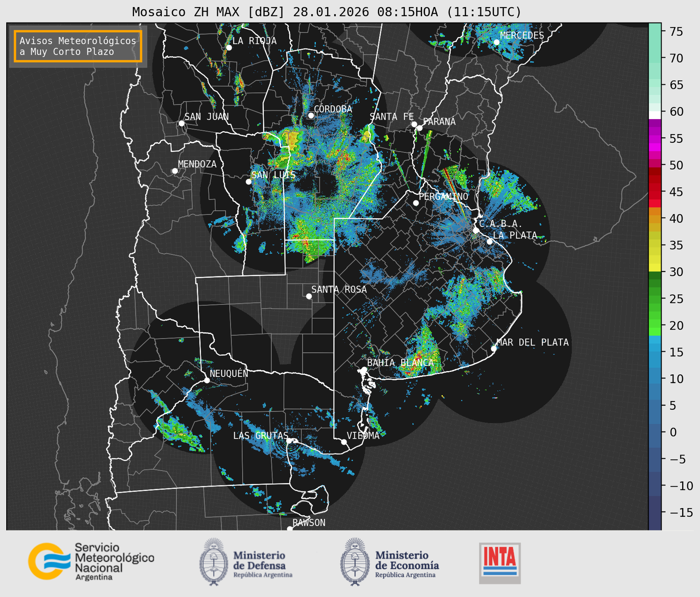Click the Avisos Meteorológicos a Muy Corto Plazo box

point(78,46)
